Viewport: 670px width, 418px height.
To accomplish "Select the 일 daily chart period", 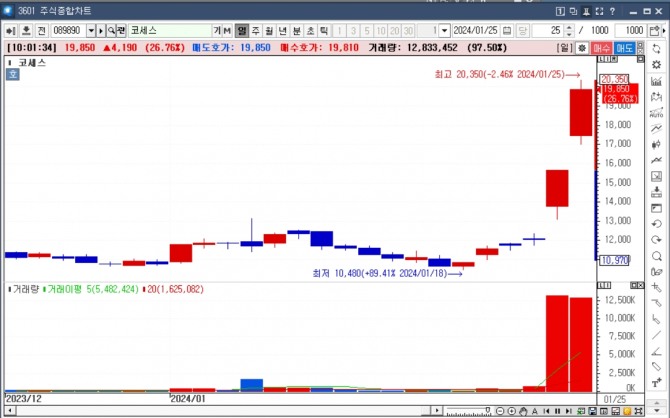I will point(242,31).
